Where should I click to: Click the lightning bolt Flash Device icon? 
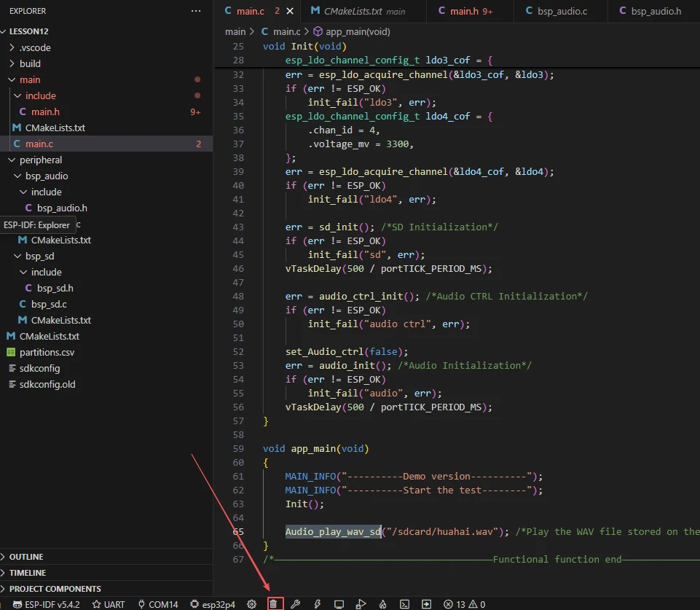pos(317,604)
